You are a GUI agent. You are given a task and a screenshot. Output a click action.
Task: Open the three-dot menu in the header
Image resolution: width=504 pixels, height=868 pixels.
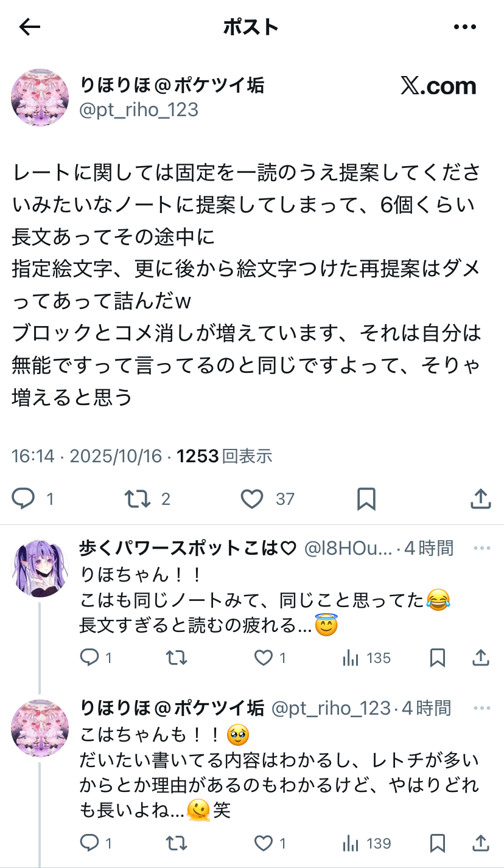pos(465,27)
